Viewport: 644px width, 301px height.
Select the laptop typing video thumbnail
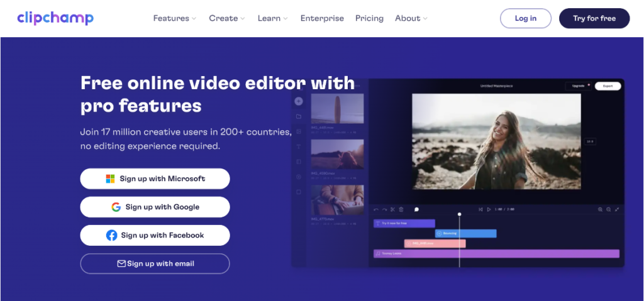coord(337,200)
